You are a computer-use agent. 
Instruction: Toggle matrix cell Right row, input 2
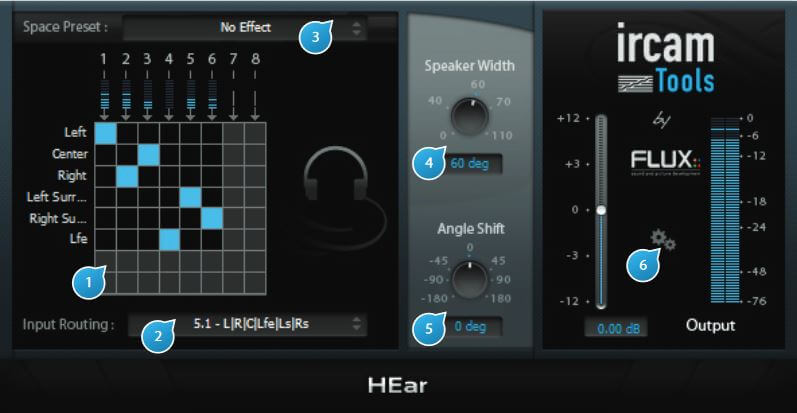127,176
